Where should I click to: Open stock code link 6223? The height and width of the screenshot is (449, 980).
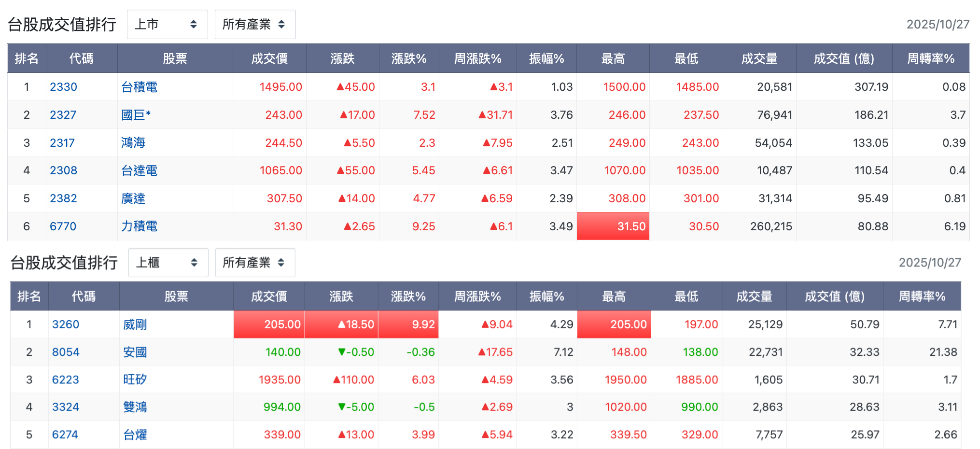tap(65, 379)
